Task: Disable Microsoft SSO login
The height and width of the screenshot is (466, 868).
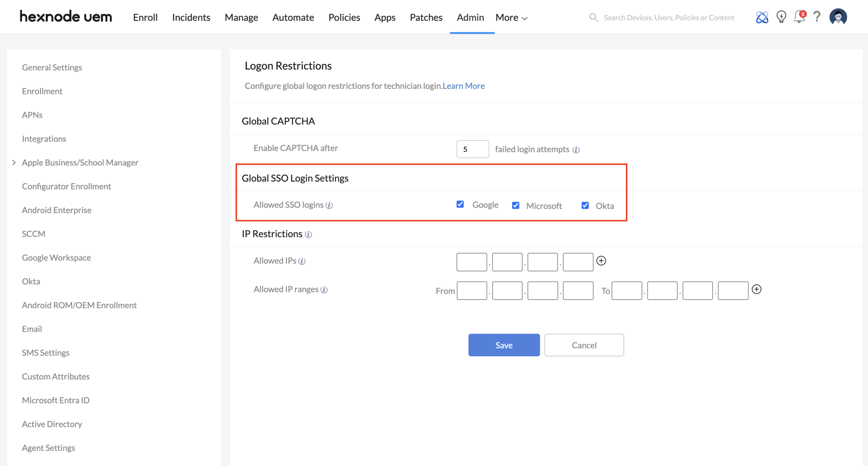Action: (516, 205)
